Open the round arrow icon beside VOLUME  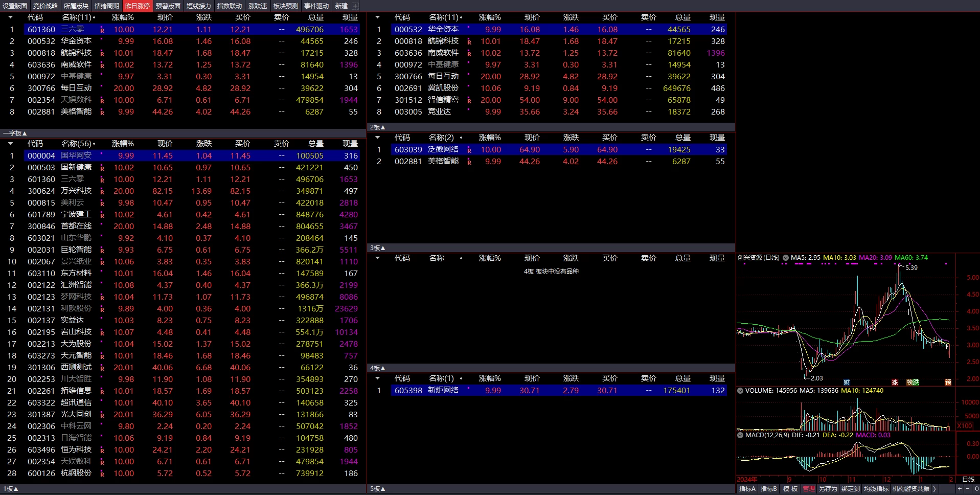[740, 391]
